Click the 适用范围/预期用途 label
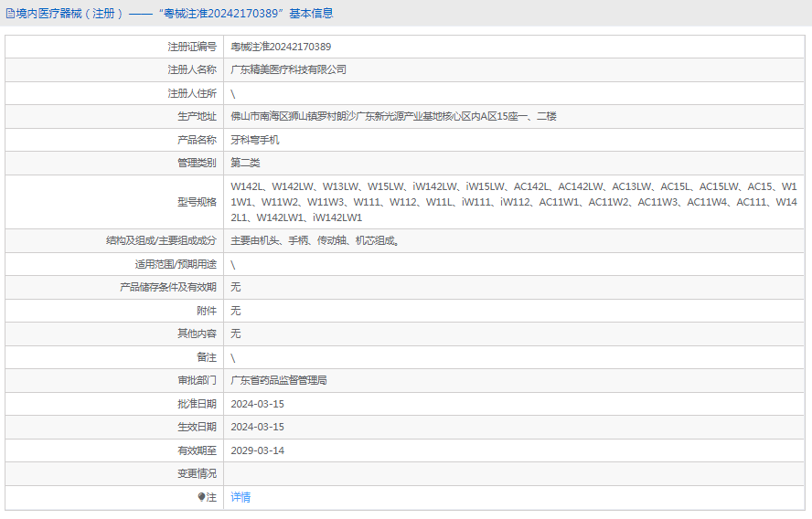 [x=176, y=264]
